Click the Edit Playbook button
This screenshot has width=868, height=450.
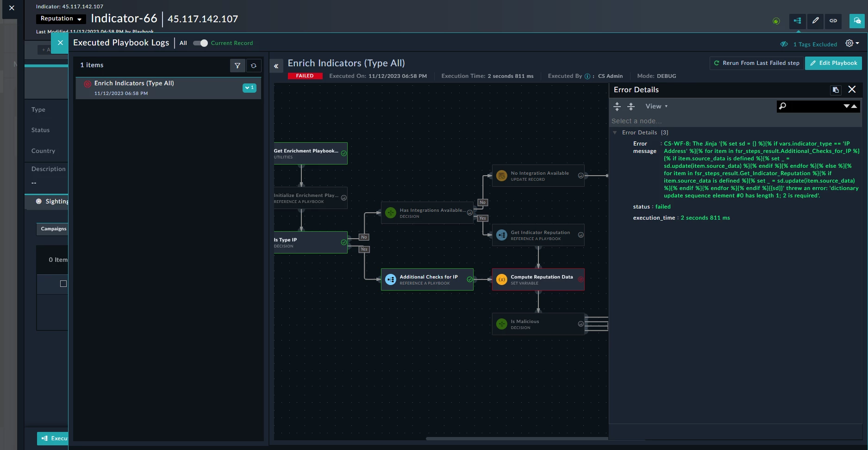pos(833,63)
